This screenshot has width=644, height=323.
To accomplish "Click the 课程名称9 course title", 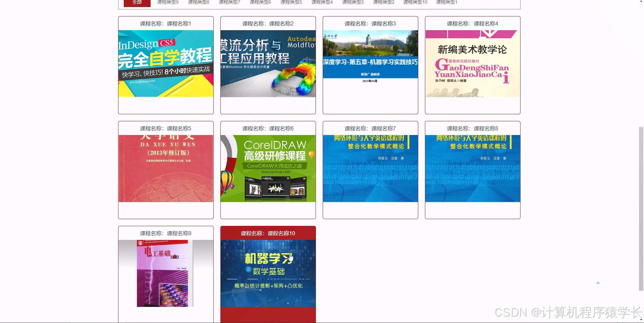I will [x=165, y=233].
